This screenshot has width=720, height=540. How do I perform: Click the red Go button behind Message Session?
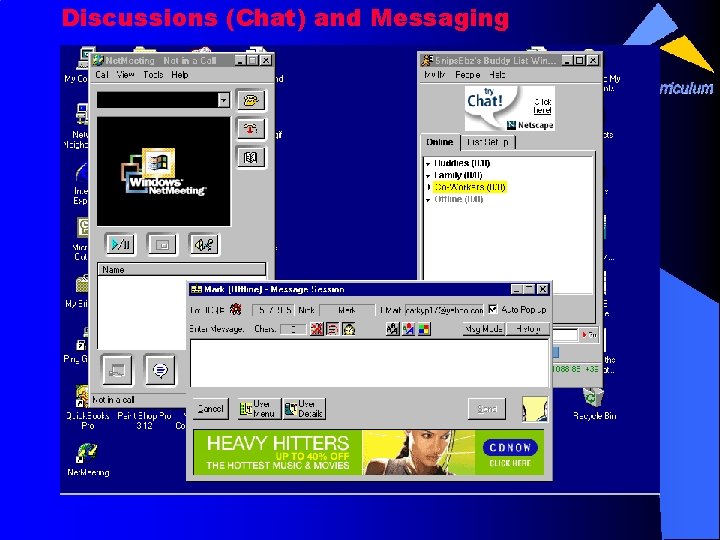click(590, 335)
